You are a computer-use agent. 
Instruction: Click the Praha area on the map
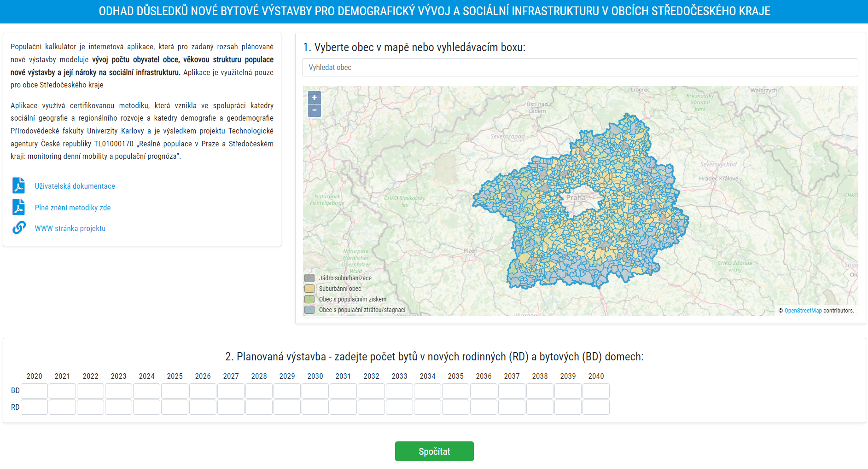(576, 198)
